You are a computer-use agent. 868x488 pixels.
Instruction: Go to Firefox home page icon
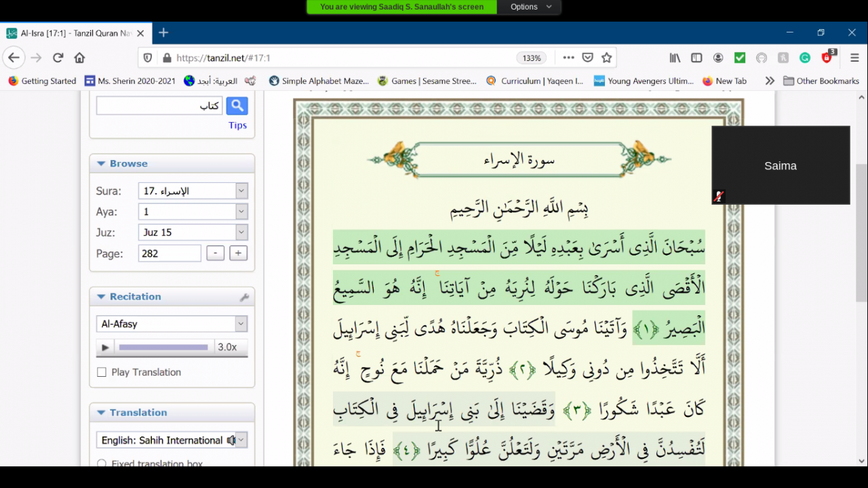[x=79, y=58]
